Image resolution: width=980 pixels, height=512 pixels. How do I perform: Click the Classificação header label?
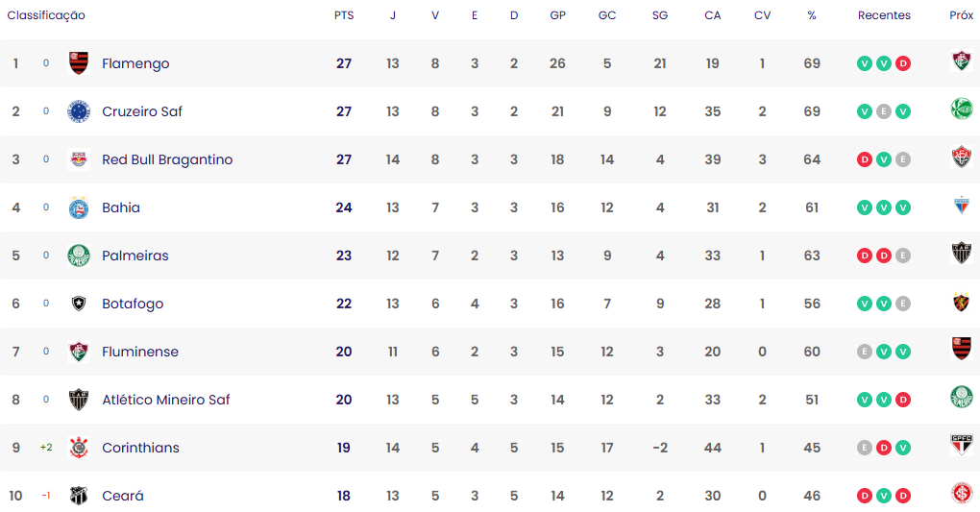click(46, 15)
